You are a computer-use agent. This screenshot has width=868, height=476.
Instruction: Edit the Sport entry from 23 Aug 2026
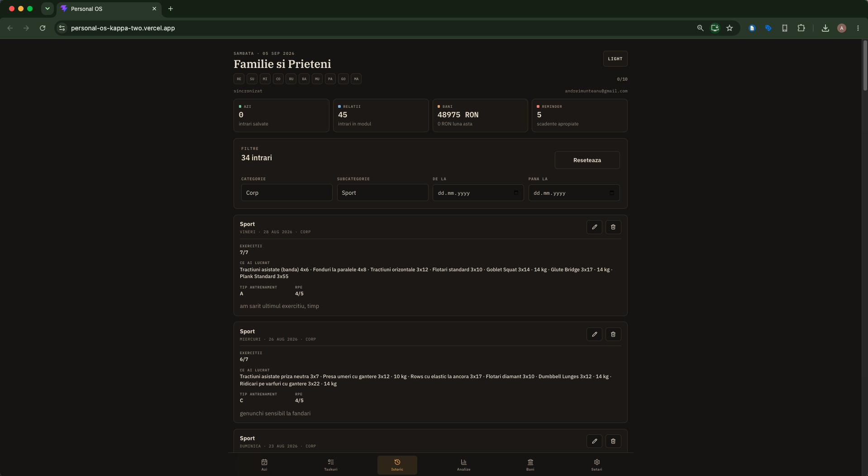click(594, 441)
